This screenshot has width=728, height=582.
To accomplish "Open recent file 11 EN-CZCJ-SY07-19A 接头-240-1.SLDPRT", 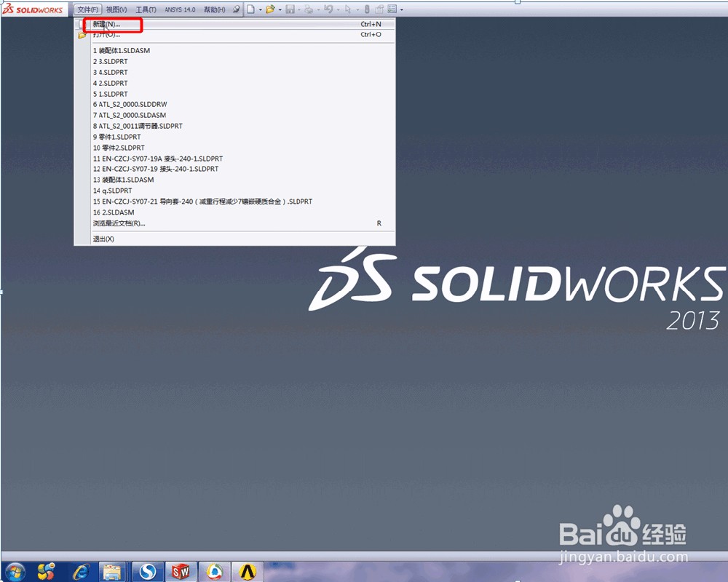I will tap(234, 159).
